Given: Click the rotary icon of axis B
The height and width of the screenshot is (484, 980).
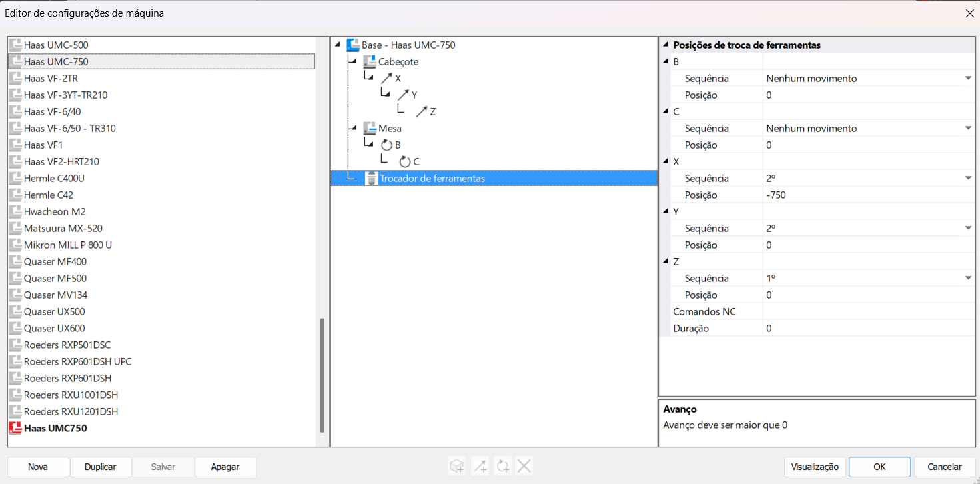Looking at the screenshot, I should click(386, 145).
